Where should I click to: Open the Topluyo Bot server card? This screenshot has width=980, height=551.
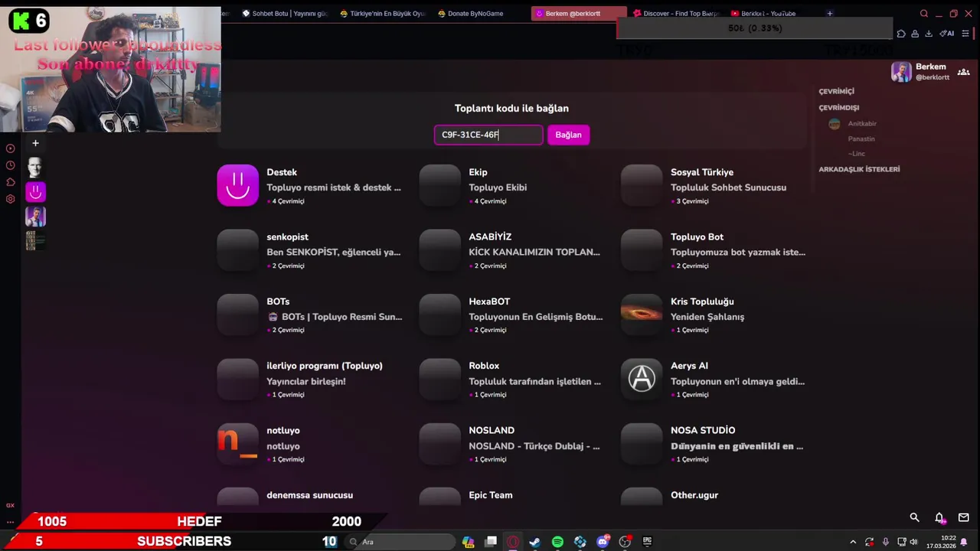(x=715, y=250)
